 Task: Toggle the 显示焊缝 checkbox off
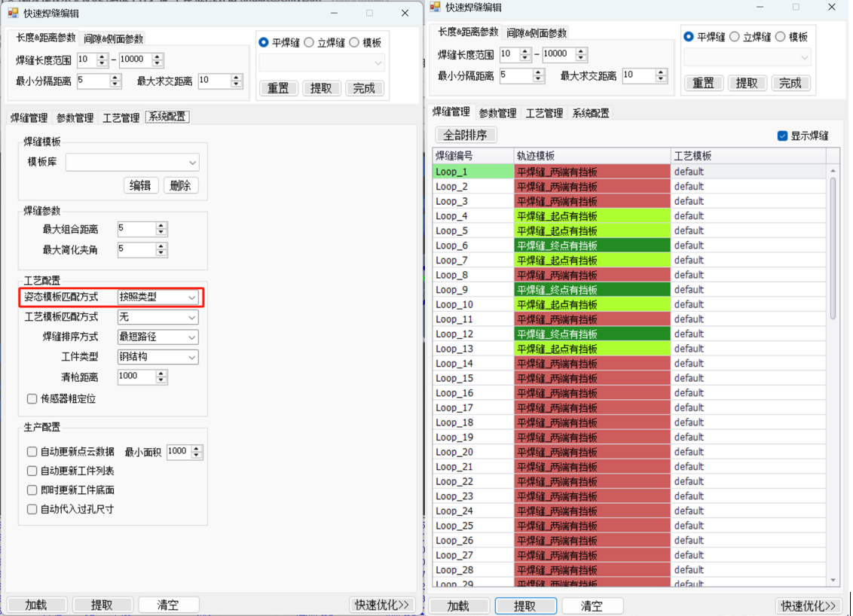[x=782, y=136]
